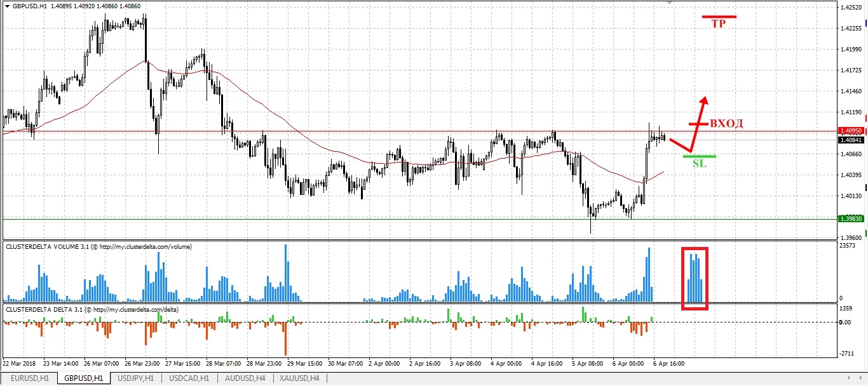Switch to the AUDUSD,H4 chart tab
868x386 pixels.
(244, 378)
